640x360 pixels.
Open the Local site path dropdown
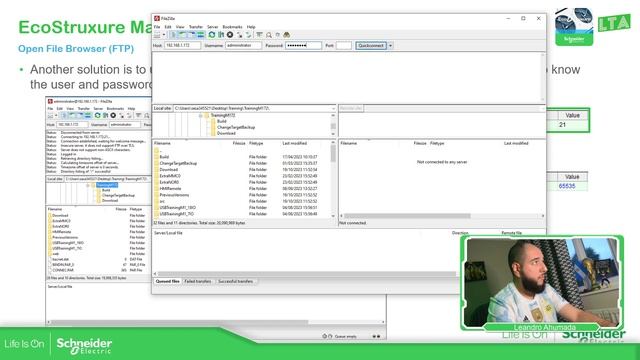click(333, 109)
